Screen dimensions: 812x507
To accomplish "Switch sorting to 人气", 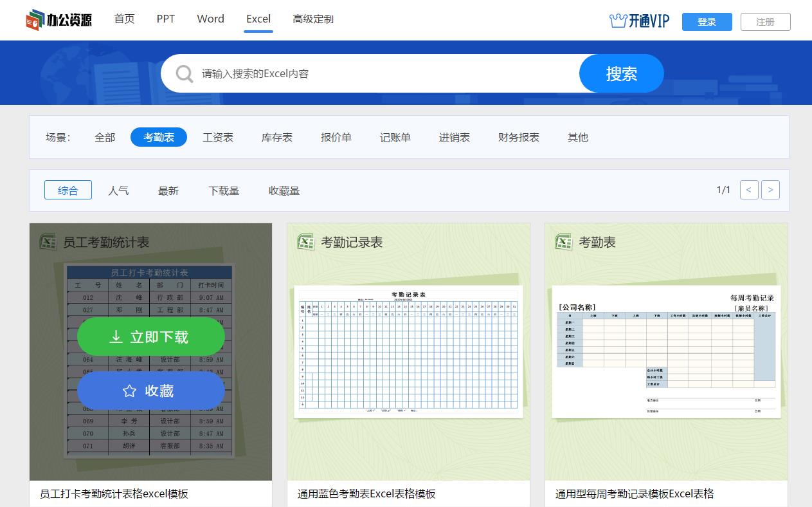I will click(118, 190).
